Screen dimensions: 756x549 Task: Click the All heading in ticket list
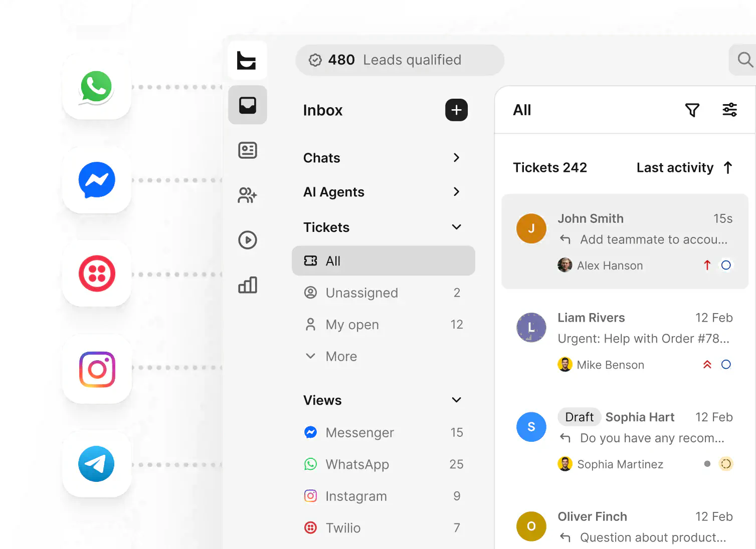click(x=522, y=110)
